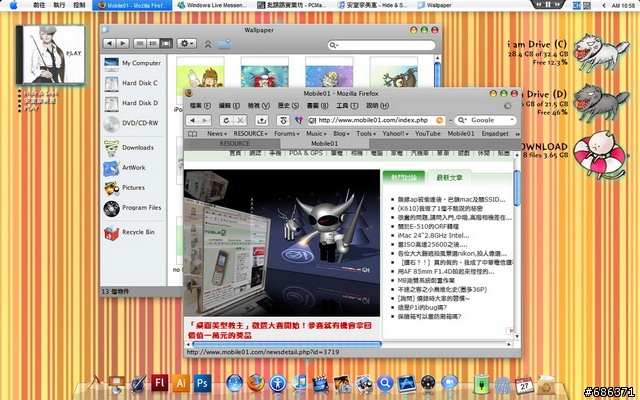The image size is (640, 400).
Task: Open Firefox 編輯 (E) menu
Action: pyautogui.click(x=229, y=106)
